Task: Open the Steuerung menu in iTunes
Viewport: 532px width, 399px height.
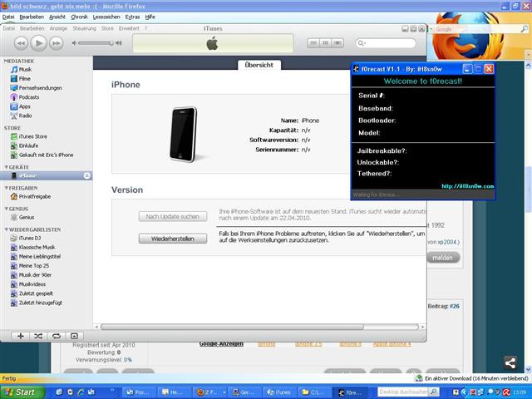Action: pos(84,28)
